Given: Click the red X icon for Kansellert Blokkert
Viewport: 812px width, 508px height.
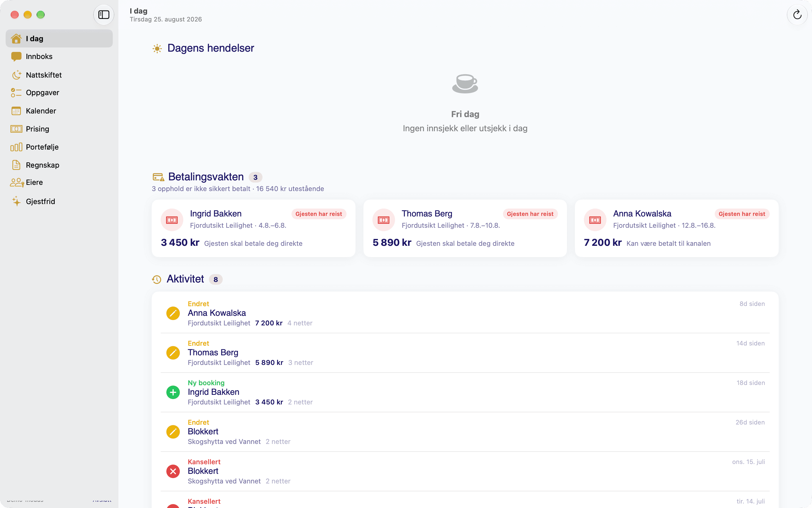Looking at the screenshot, I should point(173,471).
